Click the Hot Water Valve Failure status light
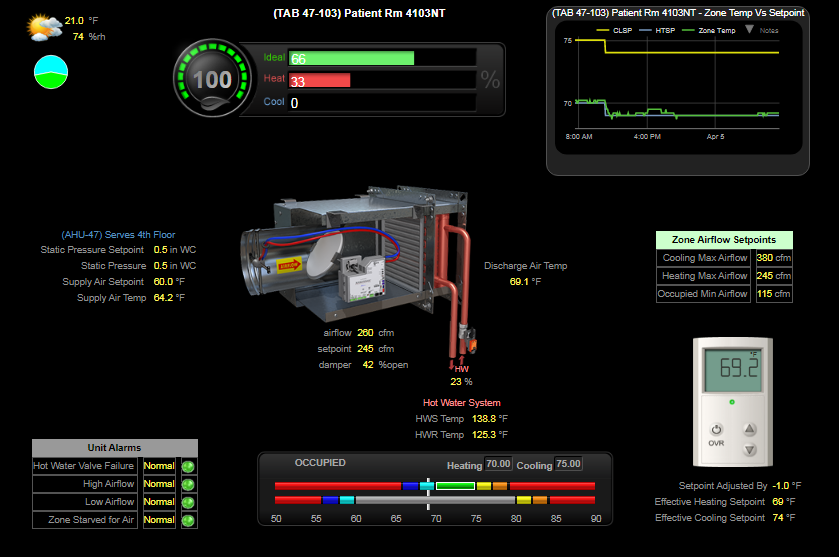Image resolution: width=839 pixels, height=557 pixels. [187, 466]
